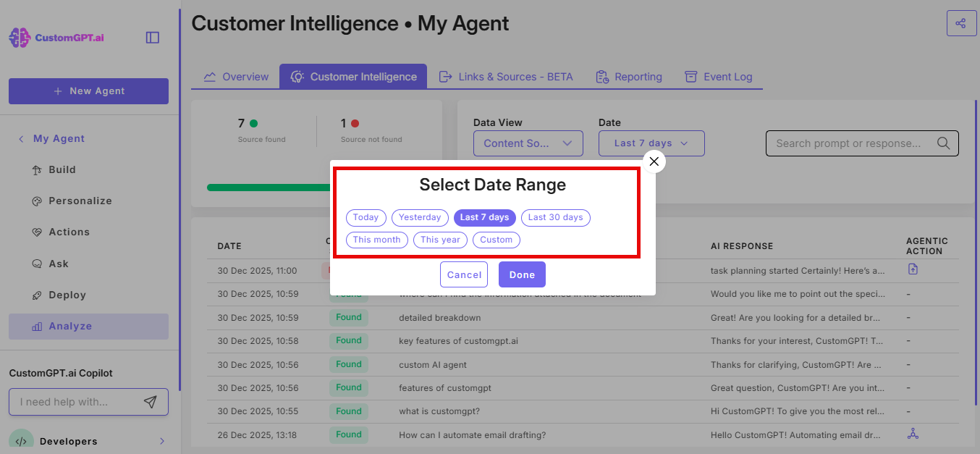Viewport: 980px width, 454px height.
Task: Click the Ask chat bubble icon
Action: coord(38,264)
